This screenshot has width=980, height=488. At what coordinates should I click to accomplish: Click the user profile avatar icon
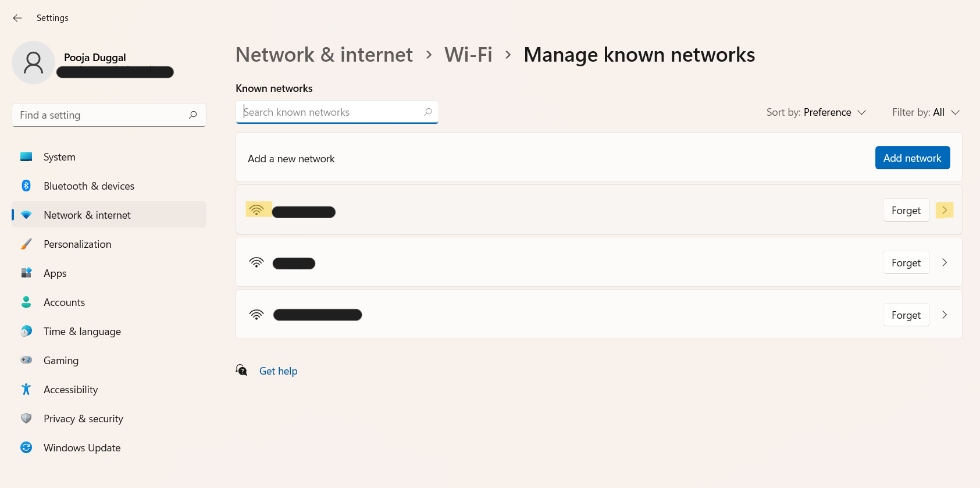[33, 62]
